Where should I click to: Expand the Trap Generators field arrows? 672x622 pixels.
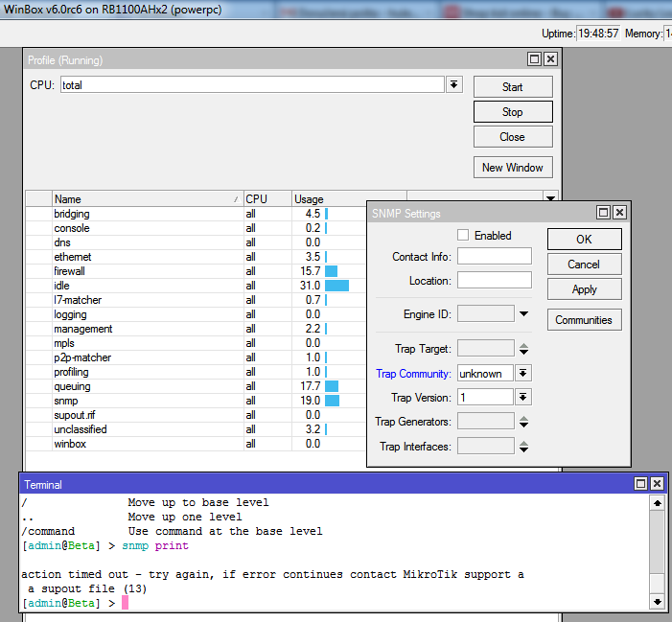[523, 422]
